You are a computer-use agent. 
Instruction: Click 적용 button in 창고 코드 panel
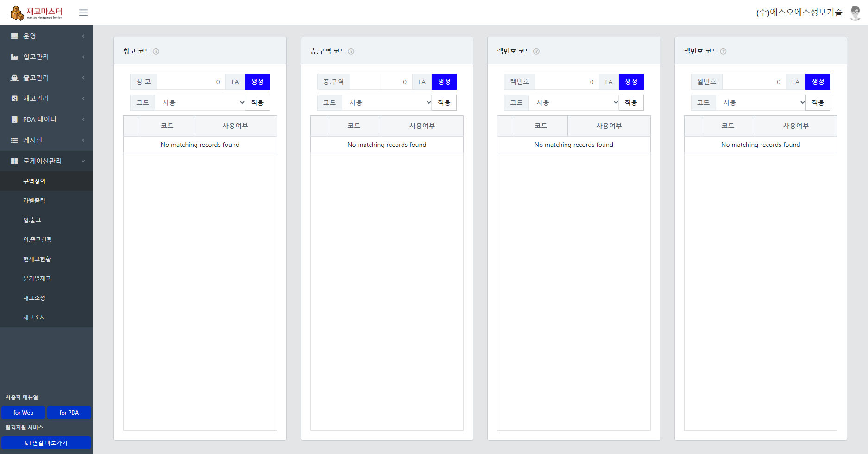[258, 102]
